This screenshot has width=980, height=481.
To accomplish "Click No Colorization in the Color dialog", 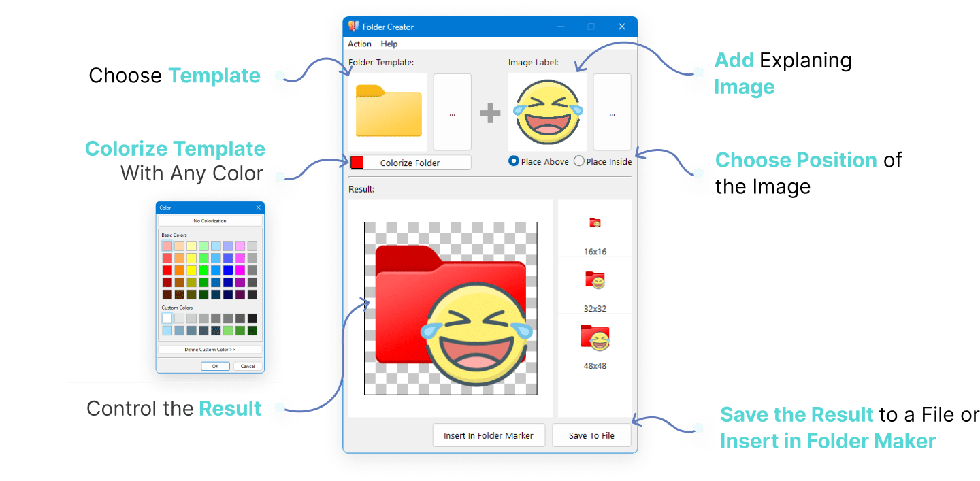I will tap(210, 220).
